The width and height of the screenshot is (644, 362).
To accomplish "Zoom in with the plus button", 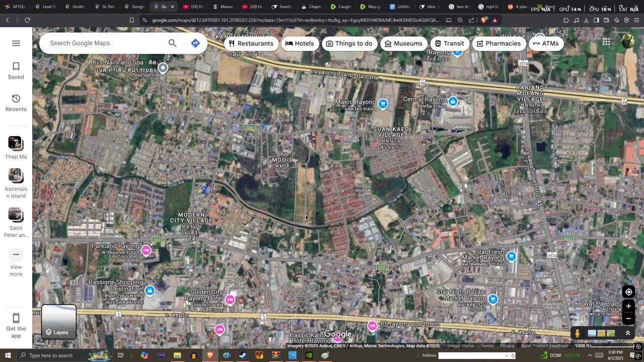I will [x=628, y=306].
